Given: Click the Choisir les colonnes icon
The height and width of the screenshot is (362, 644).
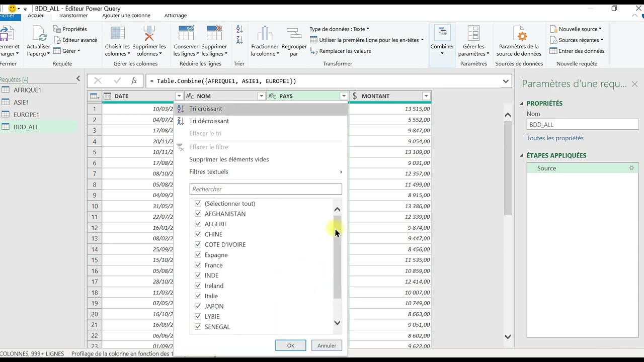Looking at the screenshot, I should click(117, 34).
